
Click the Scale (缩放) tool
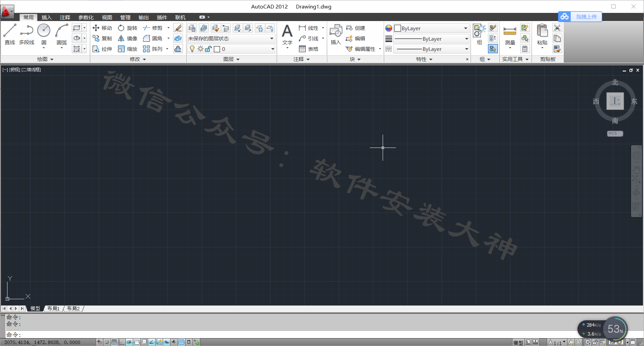pos(127,49)
